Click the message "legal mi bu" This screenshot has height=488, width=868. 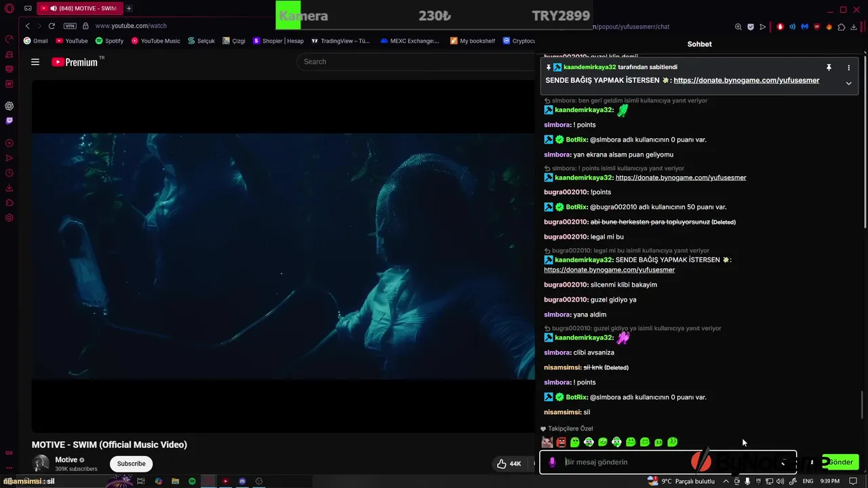click(607, 237)
